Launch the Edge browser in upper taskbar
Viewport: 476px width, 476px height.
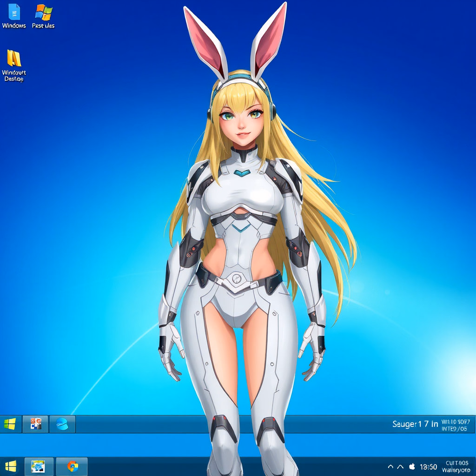point(62,424)
